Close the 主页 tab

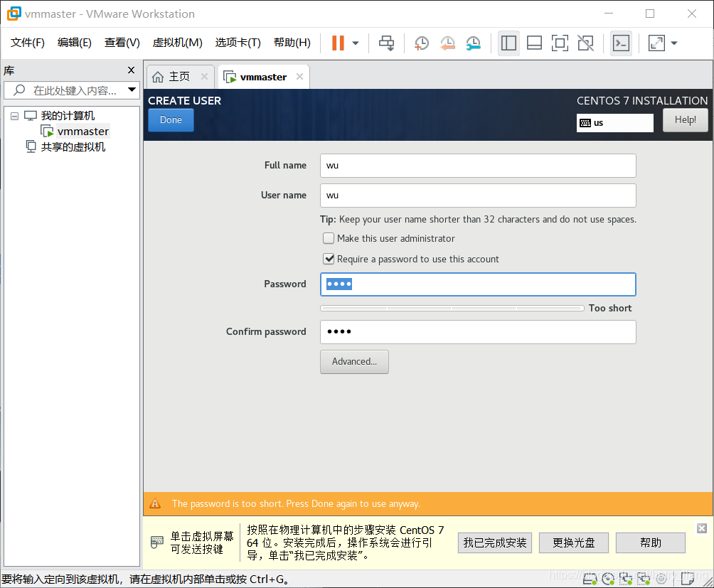point(204,77)
